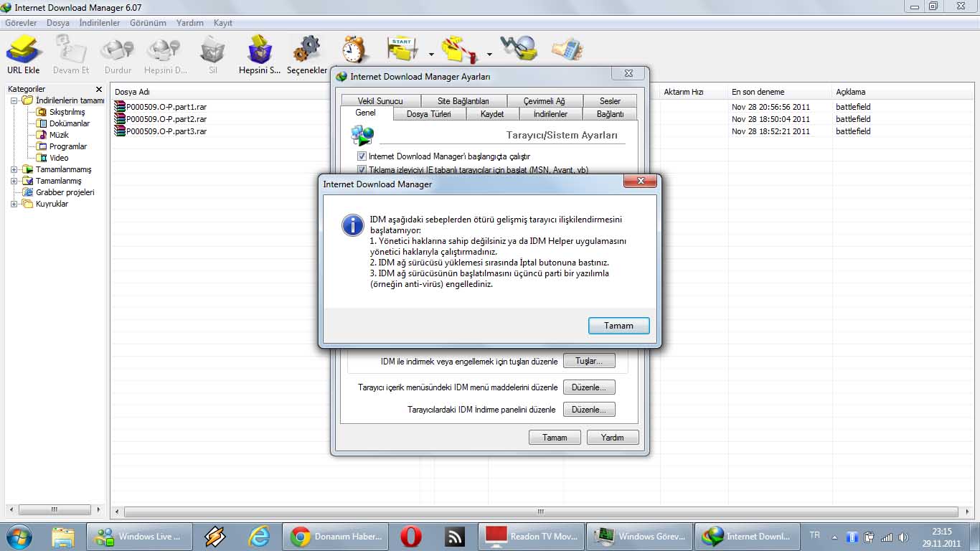The width and height of the screenshot is (980, 551).
Task: Click the Start queue toolbar icon
Action: pos(402,49)
